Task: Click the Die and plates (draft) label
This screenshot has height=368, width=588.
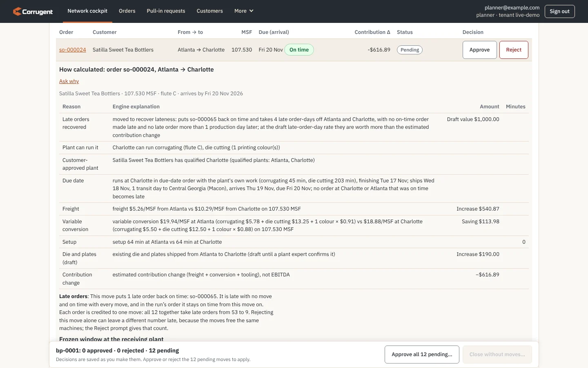Action: click(79, 258)
